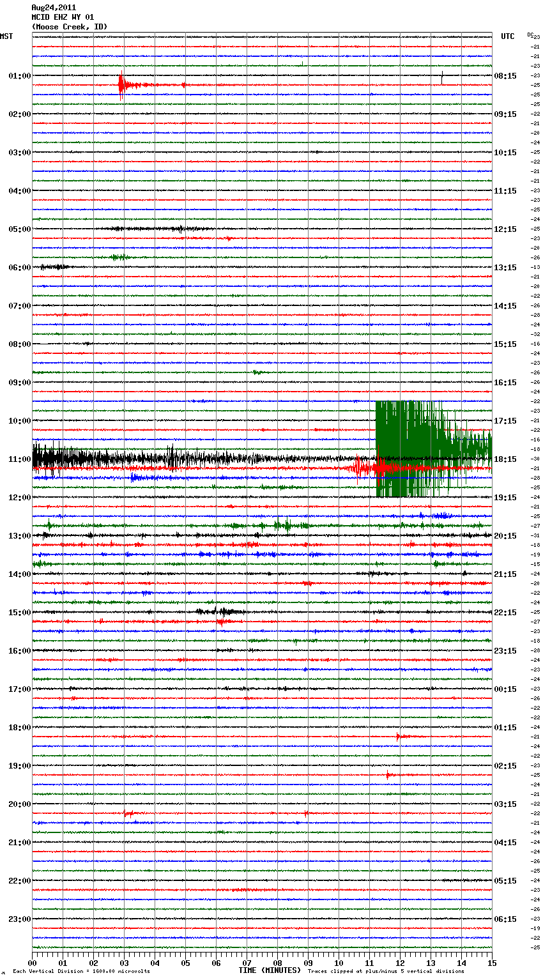This screenshot has height=980, width=543.
Task: Select the station code MCID EHZ WY 01
Action: point(63,17)
